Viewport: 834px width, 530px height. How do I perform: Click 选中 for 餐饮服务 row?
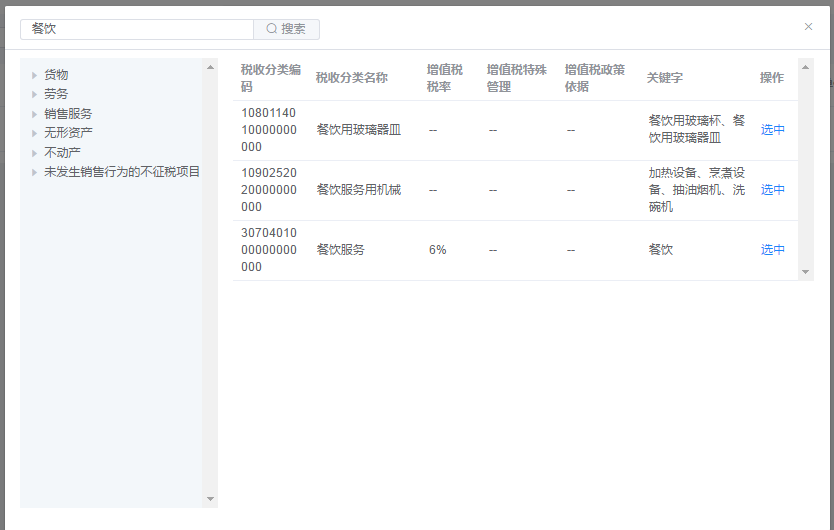click(772, 250)
